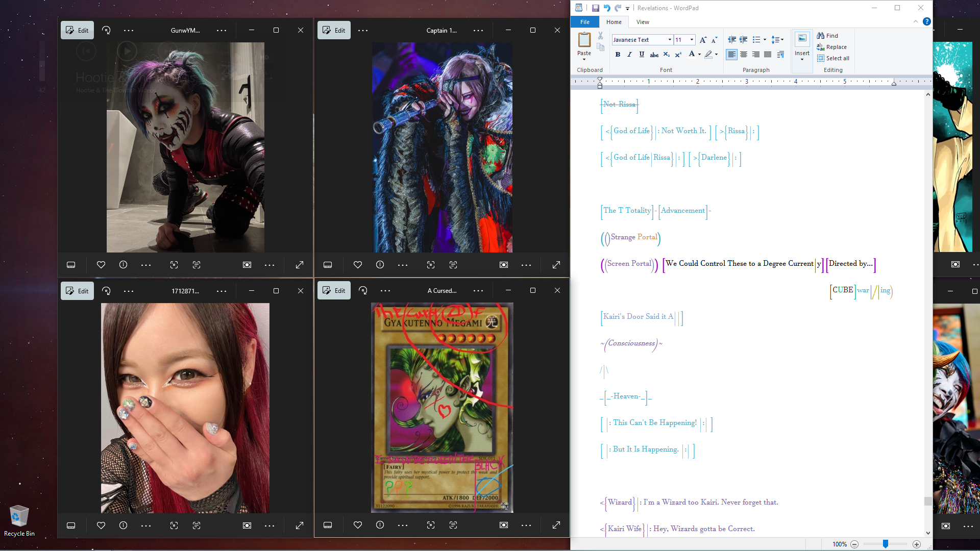Click Replace in the Editing group
This screenshot has width=980, height=551.
click(831, 47)
